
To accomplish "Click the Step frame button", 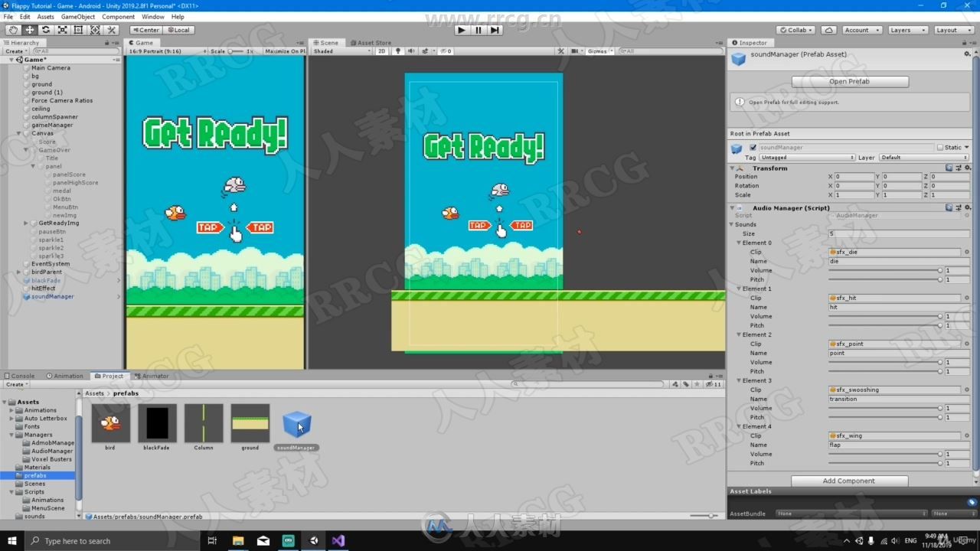I will tap(495, 30).
